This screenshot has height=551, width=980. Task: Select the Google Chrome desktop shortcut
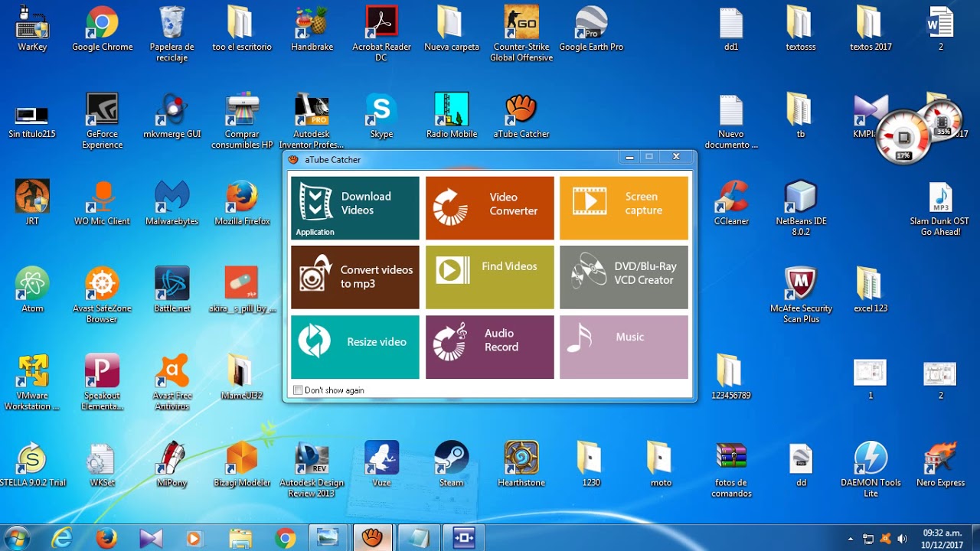102,29
